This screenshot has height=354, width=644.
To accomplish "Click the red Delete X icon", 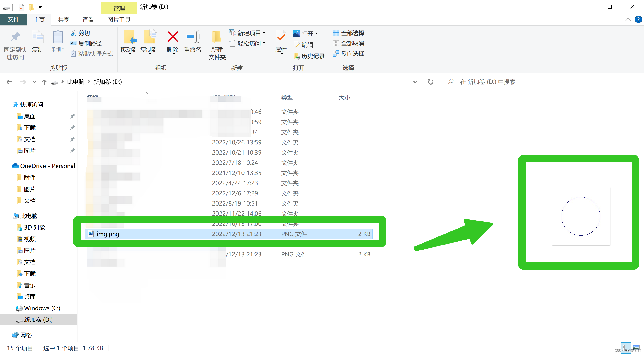I will 172,37.
